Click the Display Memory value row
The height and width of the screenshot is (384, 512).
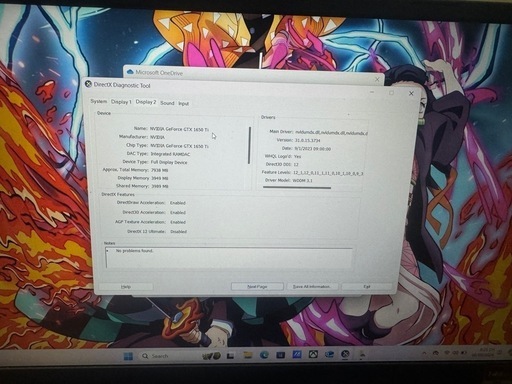(159, 178)
